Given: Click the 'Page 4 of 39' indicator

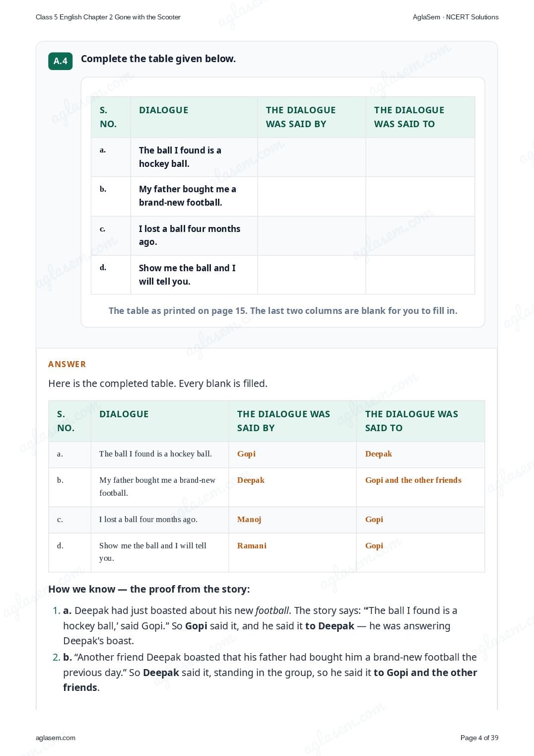Looking at the screenshot, I should 479,738.
